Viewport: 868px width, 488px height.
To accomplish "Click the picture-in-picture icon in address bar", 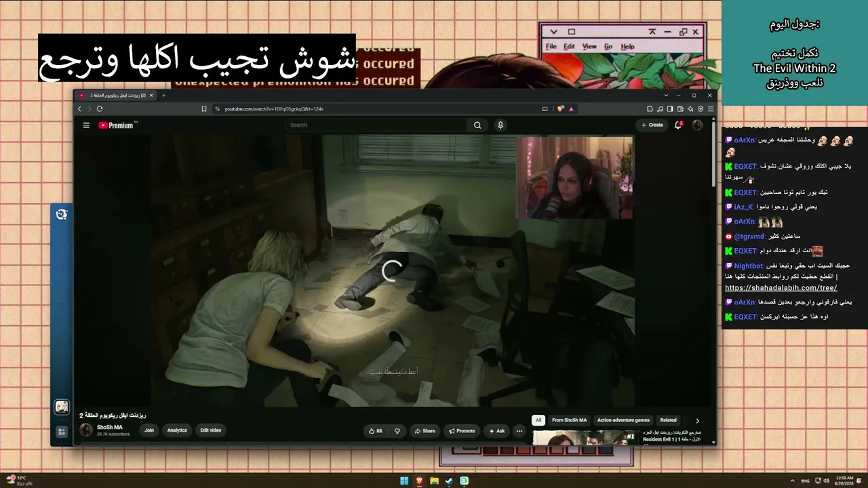I will pyautogui.click(x=545, y=108).
